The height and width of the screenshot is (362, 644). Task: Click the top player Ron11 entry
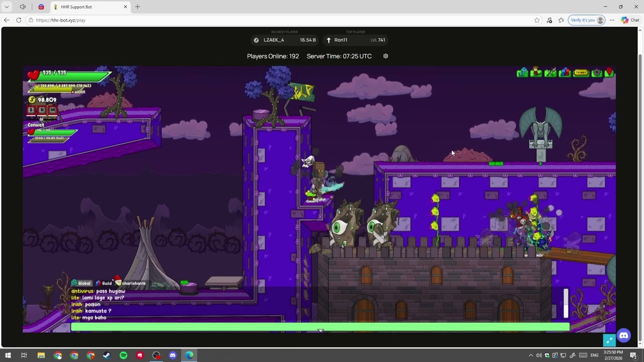[x=356, y=40]
